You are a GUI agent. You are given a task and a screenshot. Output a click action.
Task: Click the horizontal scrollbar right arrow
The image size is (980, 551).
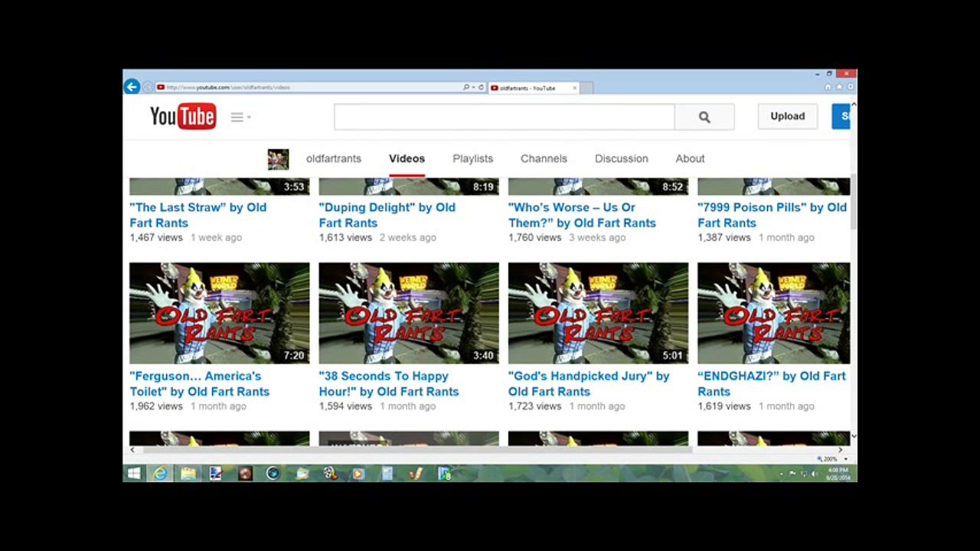[x=841, y=450]
